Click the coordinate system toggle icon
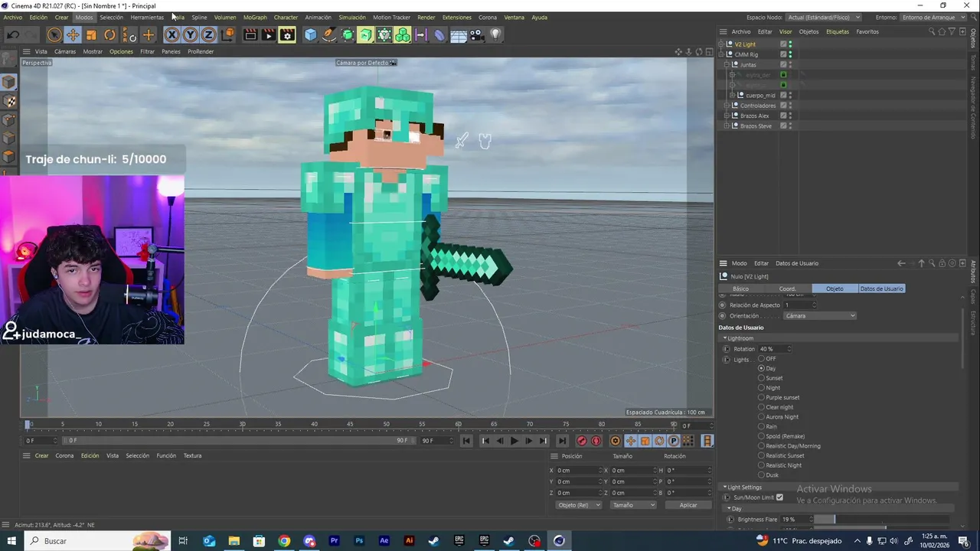The image size is (980, 551). (x=227, y=34)
